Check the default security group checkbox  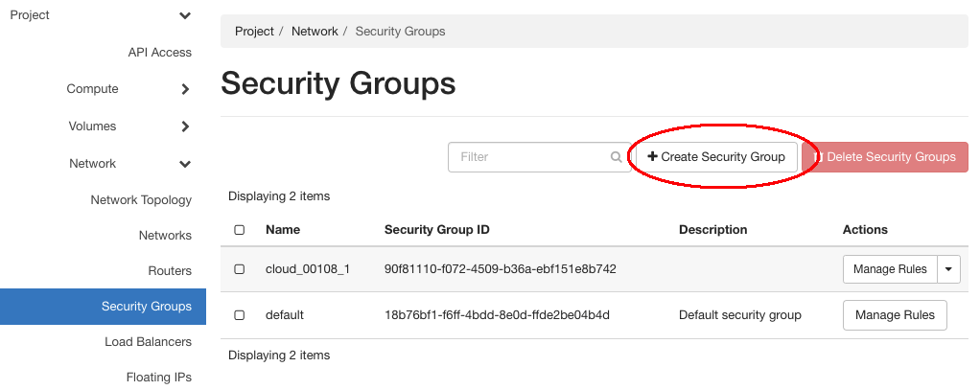tap(240, 314)
